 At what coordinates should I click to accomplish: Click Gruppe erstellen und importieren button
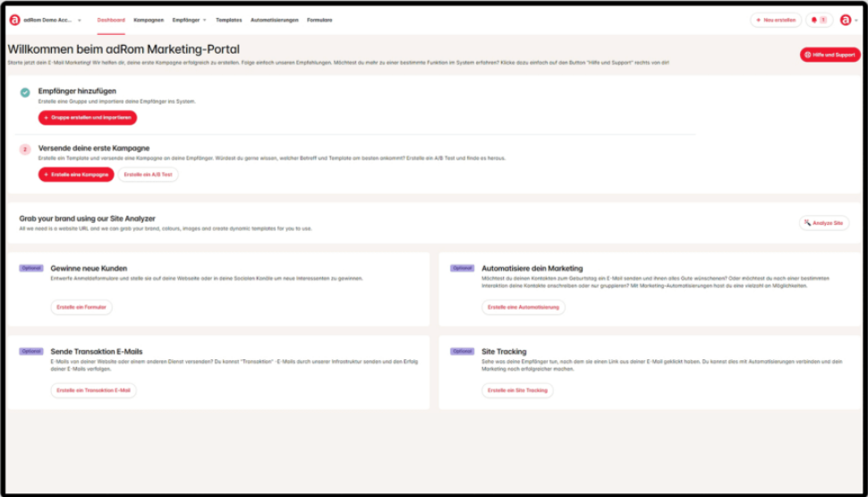point(88,117)
